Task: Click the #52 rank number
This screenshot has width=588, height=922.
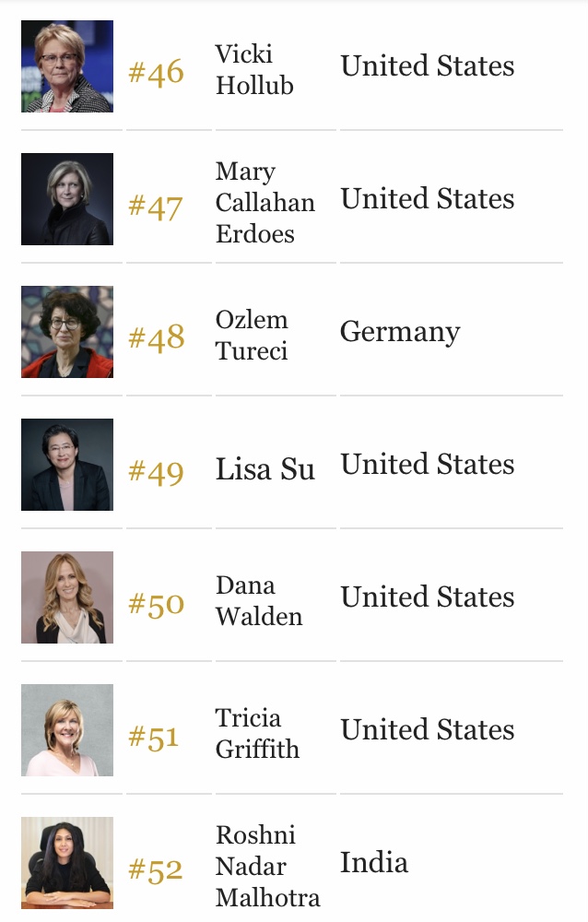Action: point(156,869)
